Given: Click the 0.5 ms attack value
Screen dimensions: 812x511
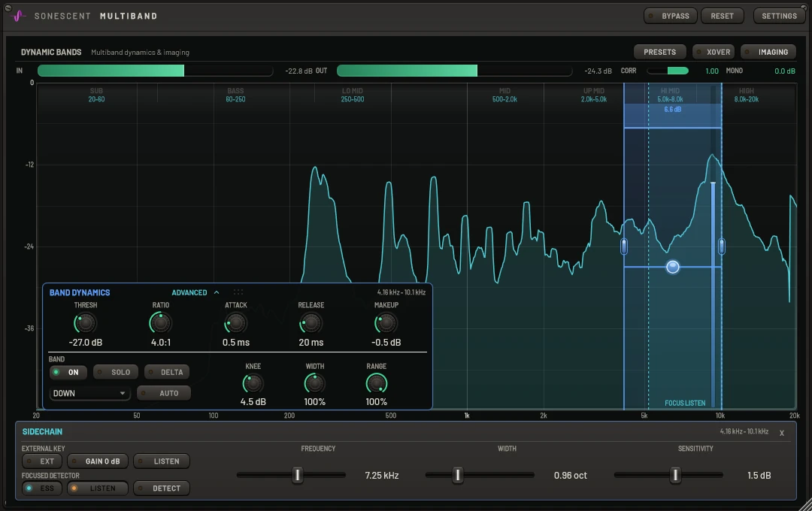Looking at the screenshot, I should (x=235, y=343).
